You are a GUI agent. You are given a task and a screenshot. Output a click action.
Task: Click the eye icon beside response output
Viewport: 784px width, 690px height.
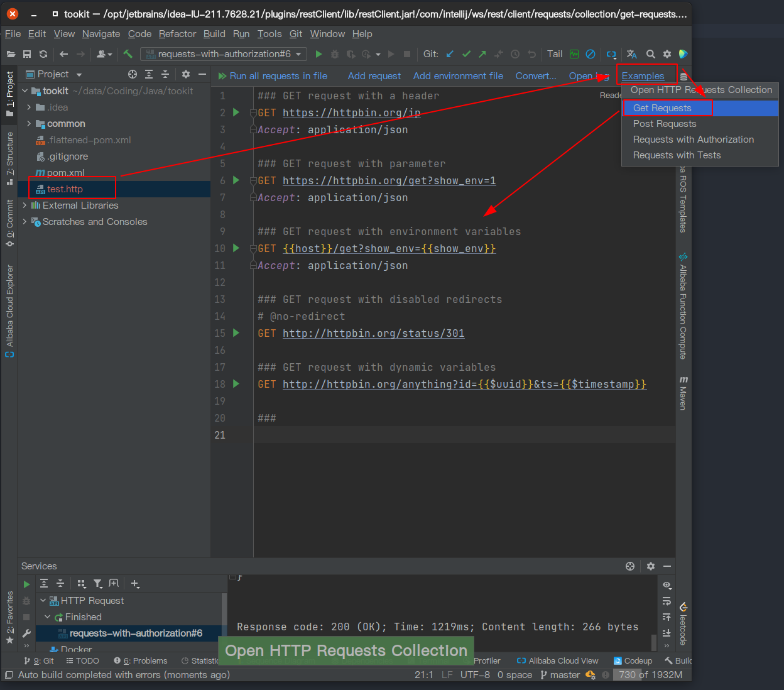pyautogui.click(x=667, y=585)
